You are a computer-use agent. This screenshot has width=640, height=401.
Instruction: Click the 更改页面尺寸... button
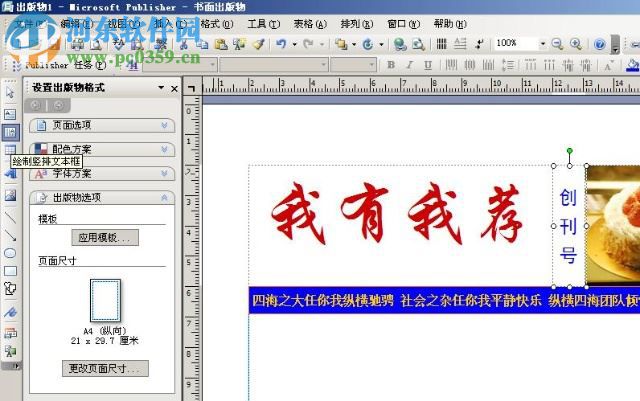(x=105, y=368)
